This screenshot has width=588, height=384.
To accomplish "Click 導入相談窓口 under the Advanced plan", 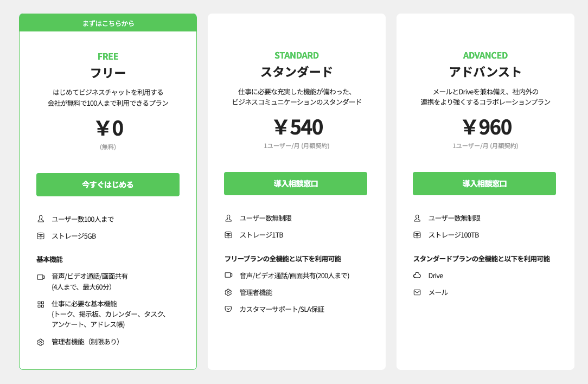I will pyautogui.click(x=484, y=183).
